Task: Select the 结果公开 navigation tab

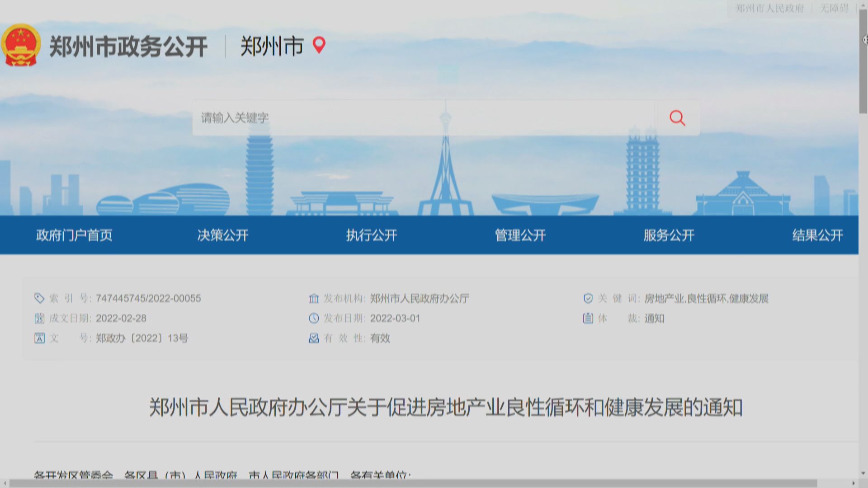Action: click(816, 235)
